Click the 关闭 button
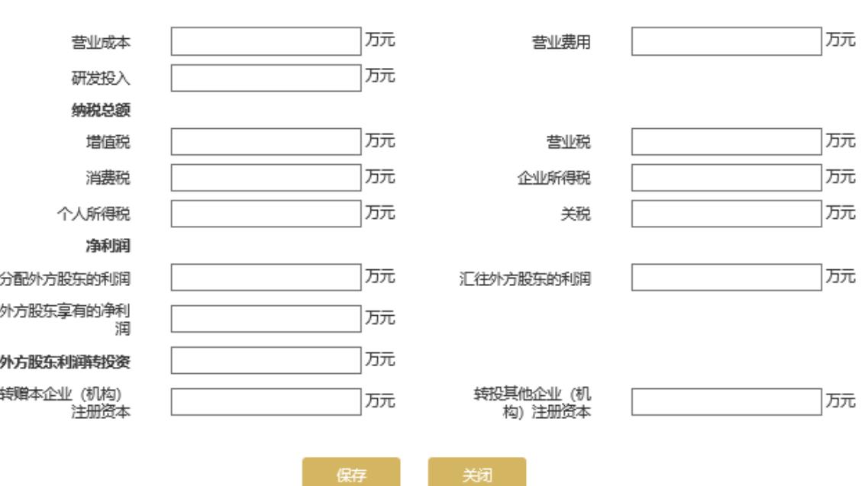Screen dimensions: 868x486 (477, 475)
